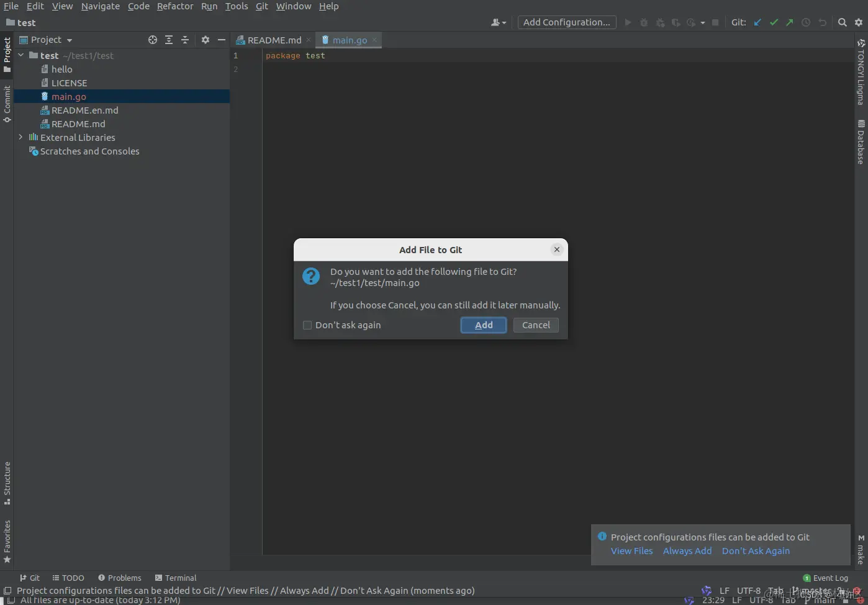Open the Refactor menu
This screenshot has height=605, width=868.
[x=175, y=6]
